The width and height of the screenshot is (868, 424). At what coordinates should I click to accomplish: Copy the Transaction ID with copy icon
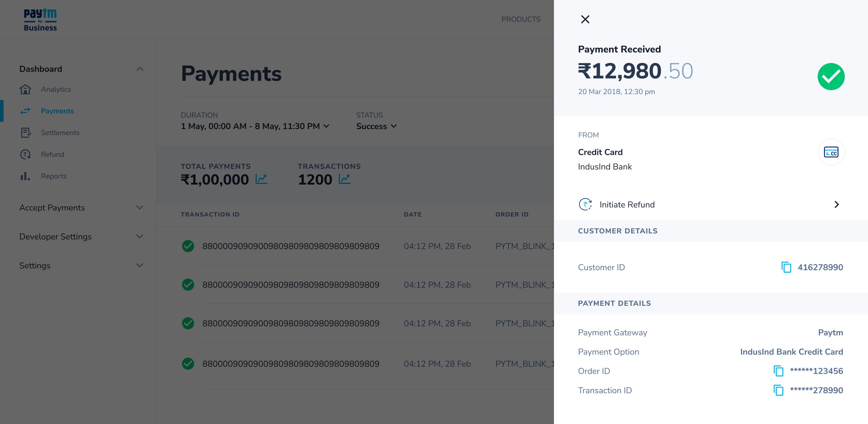(x=778, y=390)
